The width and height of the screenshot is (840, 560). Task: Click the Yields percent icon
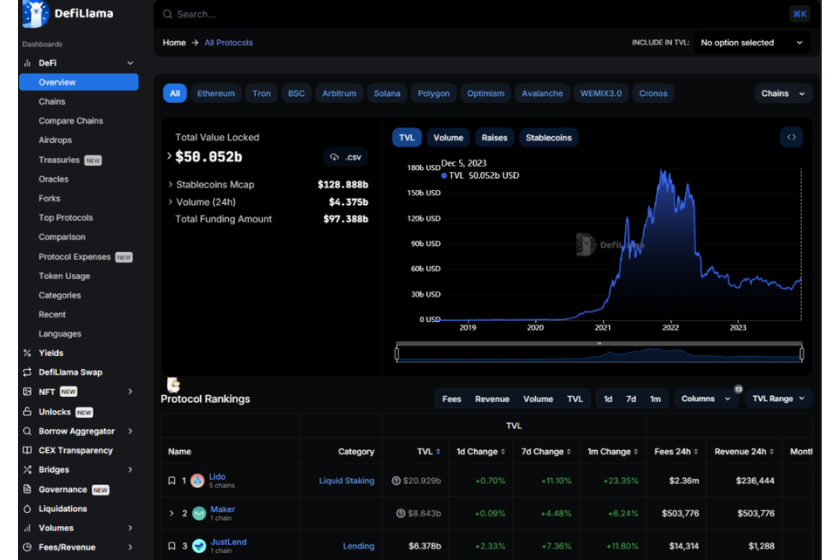(27, 353)
